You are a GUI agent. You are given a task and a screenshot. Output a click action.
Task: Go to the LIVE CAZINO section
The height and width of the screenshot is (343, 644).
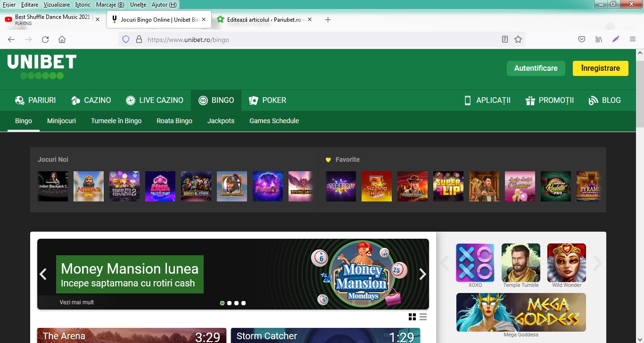155,100
